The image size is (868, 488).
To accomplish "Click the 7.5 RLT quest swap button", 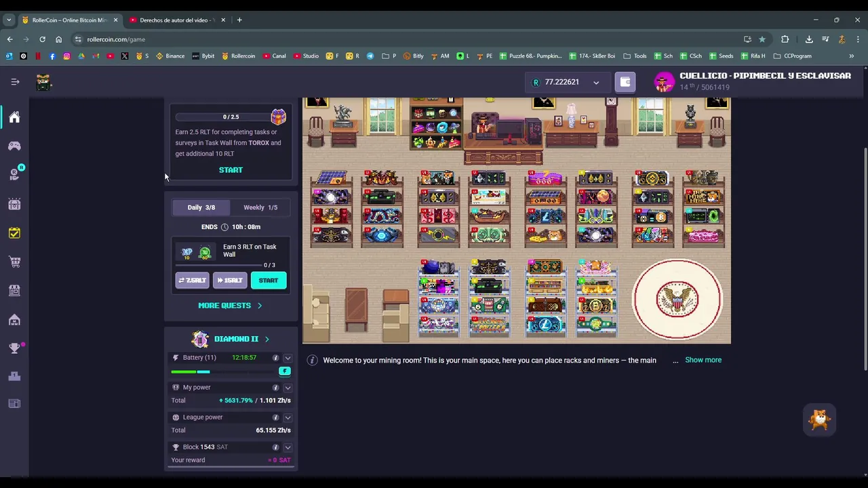I will (x=193, y=281).
